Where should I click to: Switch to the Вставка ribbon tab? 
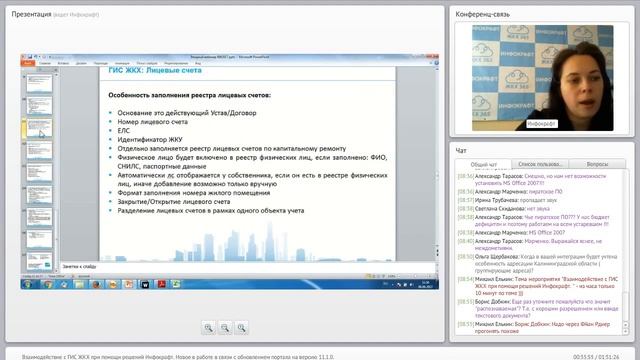pos(63,63)
